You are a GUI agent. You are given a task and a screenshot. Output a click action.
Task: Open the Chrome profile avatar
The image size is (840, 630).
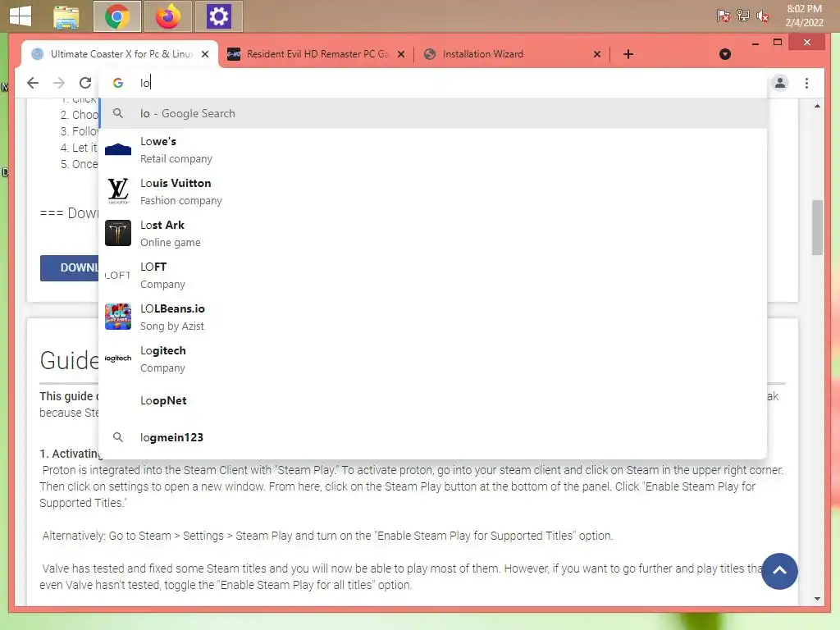(780, 83)
